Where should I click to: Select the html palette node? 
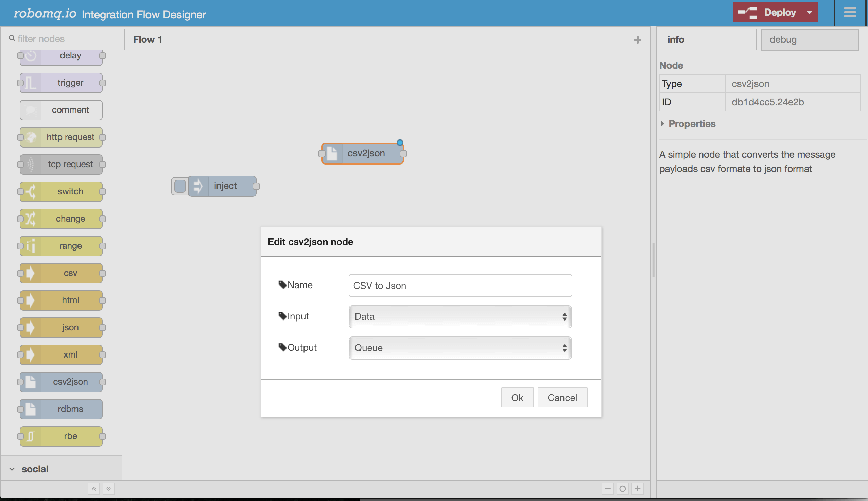[61, 300]
